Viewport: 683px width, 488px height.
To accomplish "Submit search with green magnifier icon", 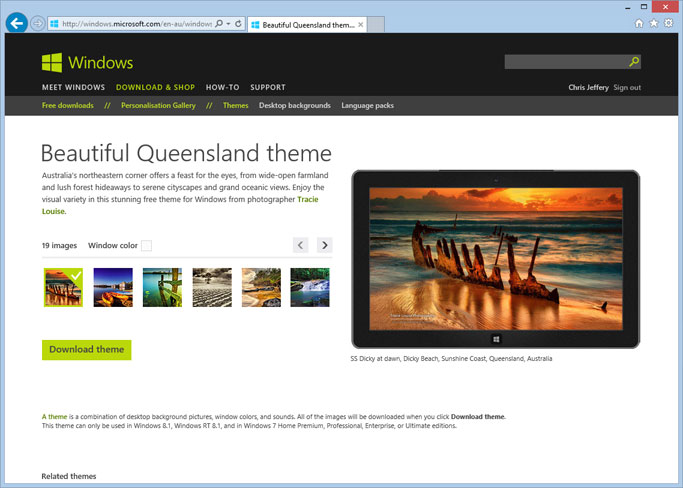I will 634,62.
